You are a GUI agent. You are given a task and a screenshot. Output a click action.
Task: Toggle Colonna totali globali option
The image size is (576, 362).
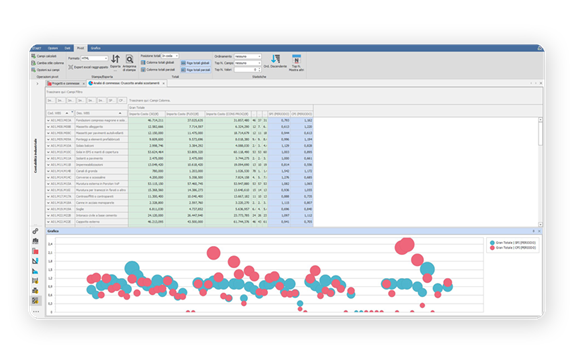click(x=158, y=63)
